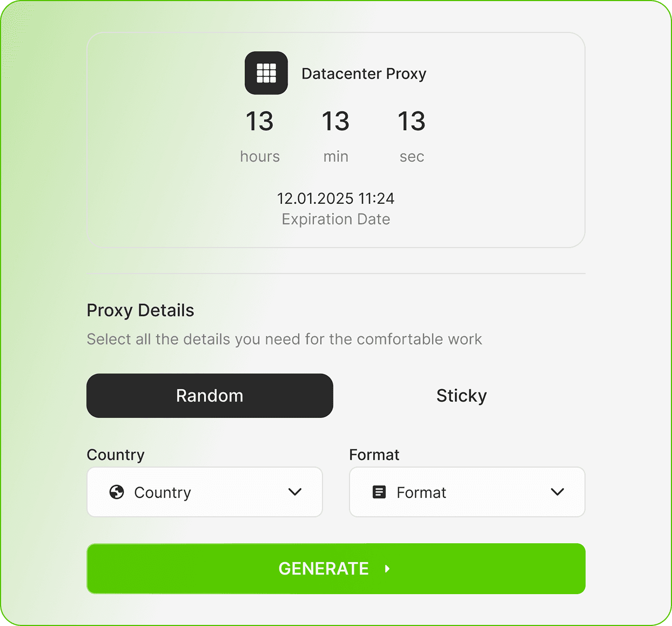Click the Expiration Date caption

coord(335,219)
